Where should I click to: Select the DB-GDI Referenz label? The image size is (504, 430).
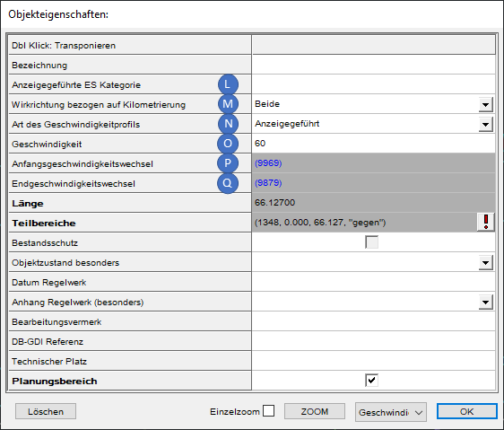48,341
